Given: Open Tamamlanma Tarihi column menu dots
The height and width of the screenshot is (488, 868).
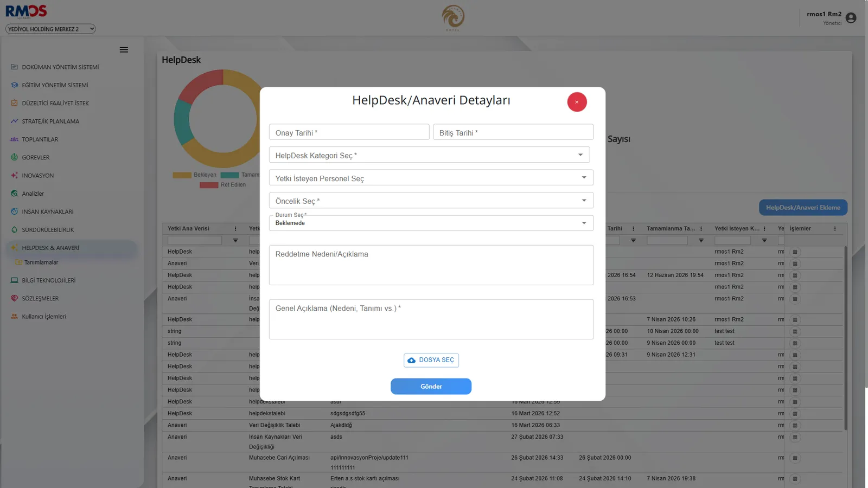Looking at the screenshot, I should coord(701,229).
